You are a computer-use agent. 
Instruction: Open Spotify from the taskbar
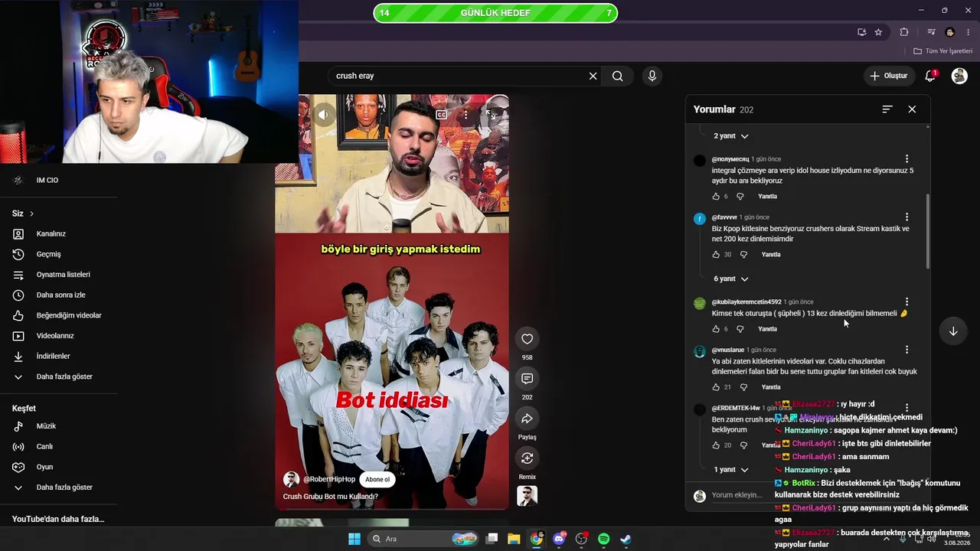tap(603, 539)
